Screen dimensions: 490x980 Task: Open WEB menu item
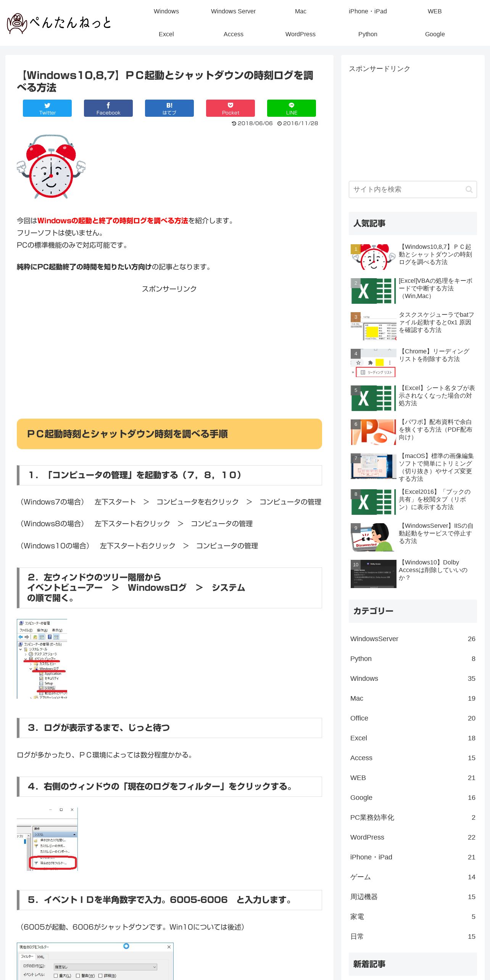pos(435,11)
